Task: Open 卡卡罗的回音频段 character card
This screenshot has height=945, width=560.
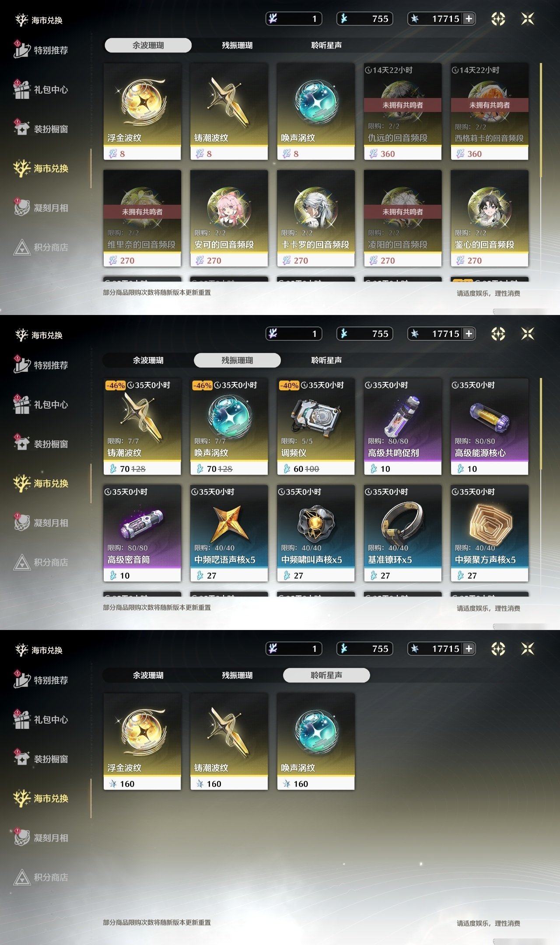Action: pos(316,218)
